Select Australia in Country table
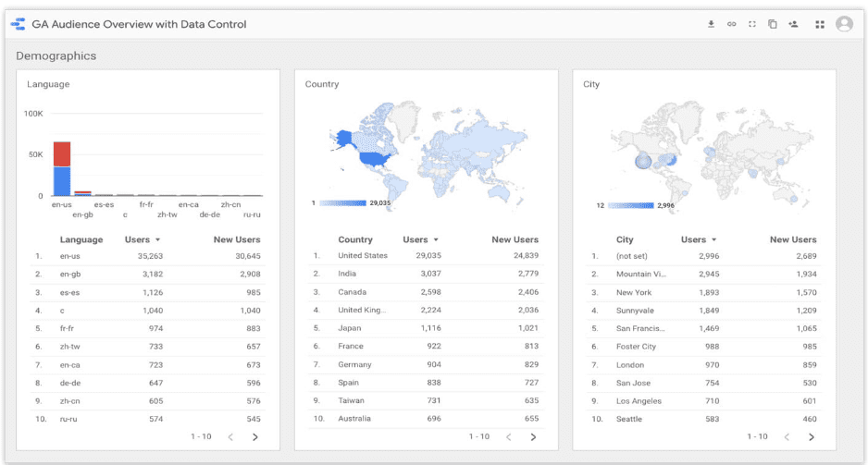The image size is (868, 465). coord(427,419)
